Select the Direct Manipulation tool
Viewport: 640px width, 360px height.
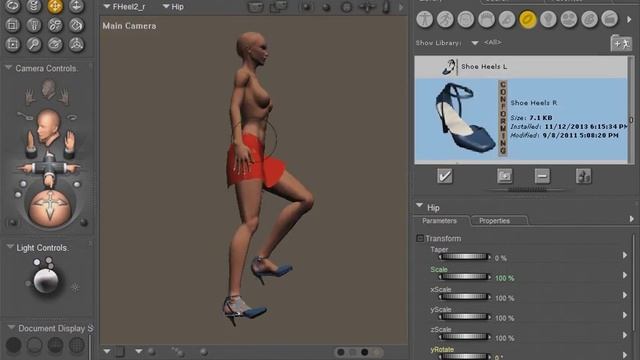pyautogui.click(x=76, y=44)
